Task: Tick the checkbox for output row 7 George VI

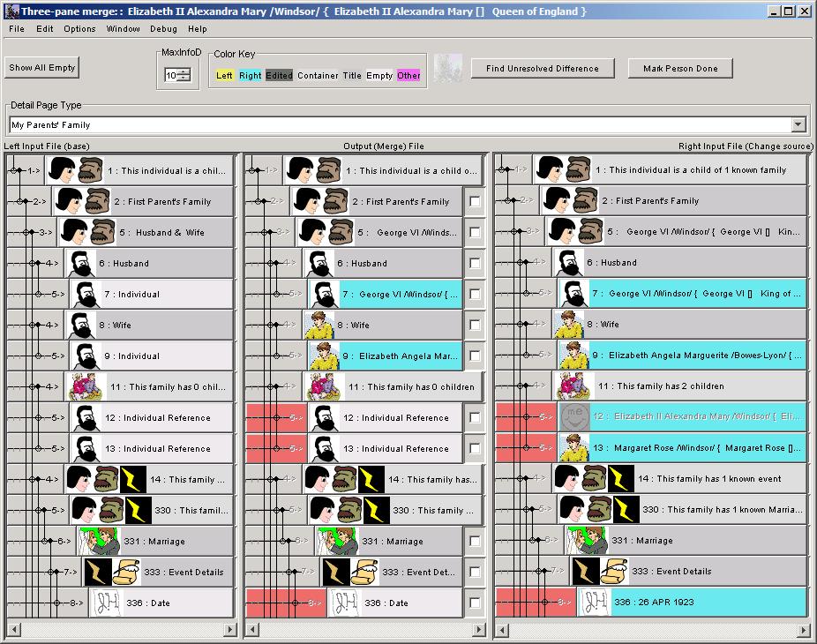Action: 475,295
